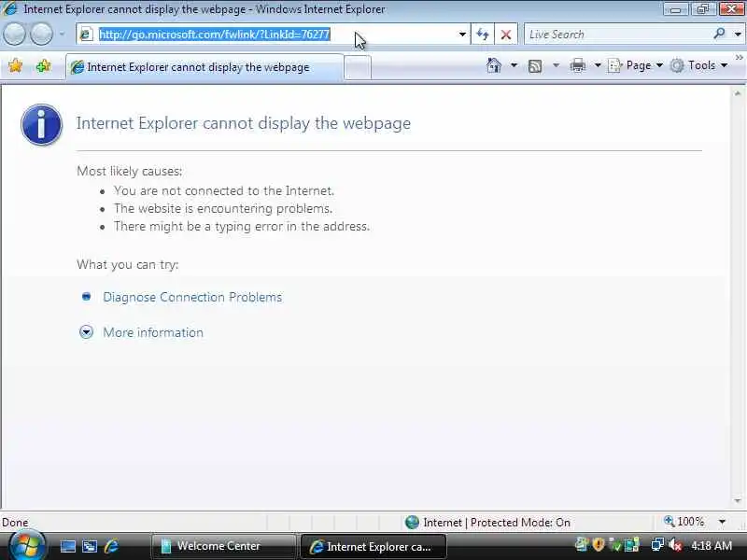Click the Home toolbar icon
This screenshot has width=747, height=560.
point(494,65)
